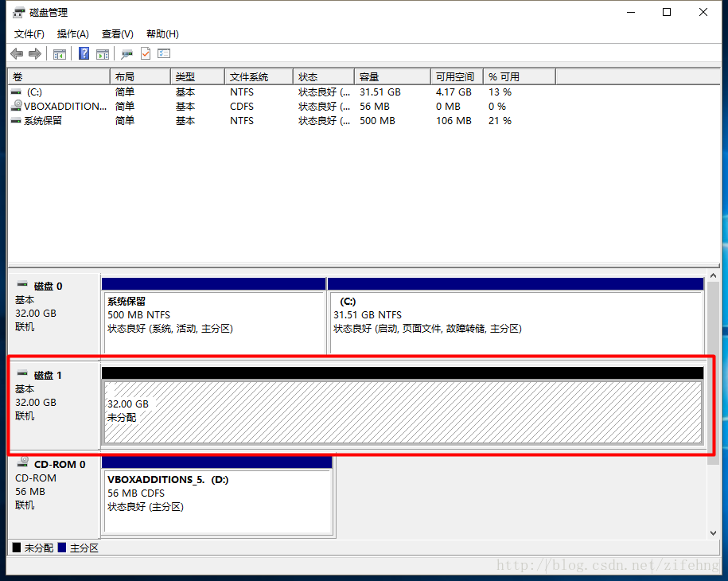Click the Back arrow toolbar icon

[x=17, y=54]
